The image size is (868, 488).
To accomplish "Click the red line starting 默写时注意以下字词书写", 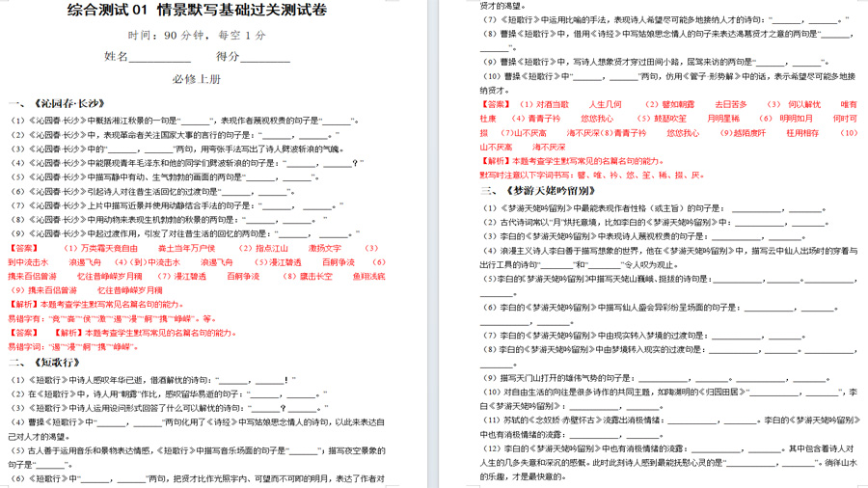I will (592, 176).
